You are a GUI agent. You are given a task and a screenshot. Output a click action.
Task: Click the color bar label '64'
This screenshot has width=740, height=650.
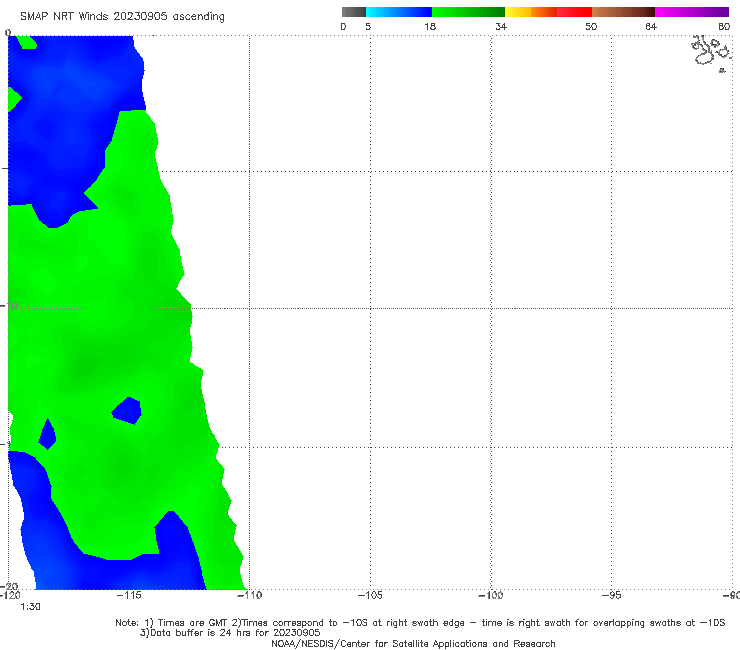(651, 26)
